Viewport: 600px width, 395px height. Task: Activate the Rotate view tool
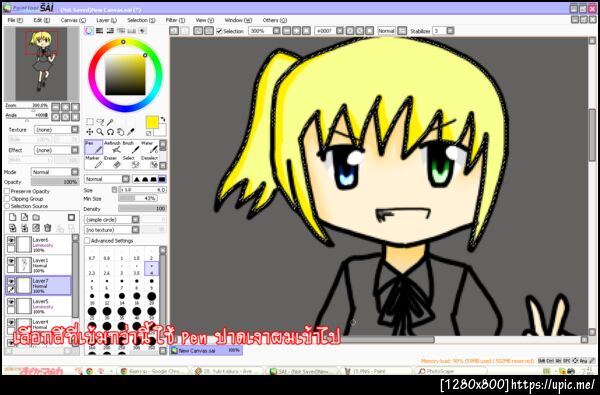(x=110, y=132)
